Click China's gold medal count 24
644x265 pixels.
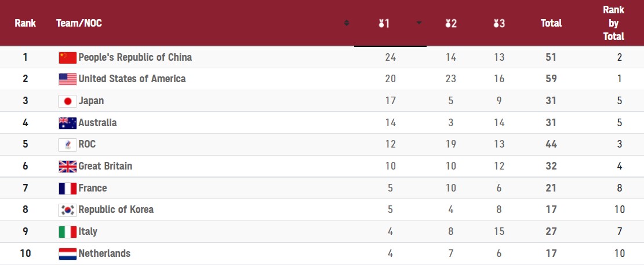(390, 57)
